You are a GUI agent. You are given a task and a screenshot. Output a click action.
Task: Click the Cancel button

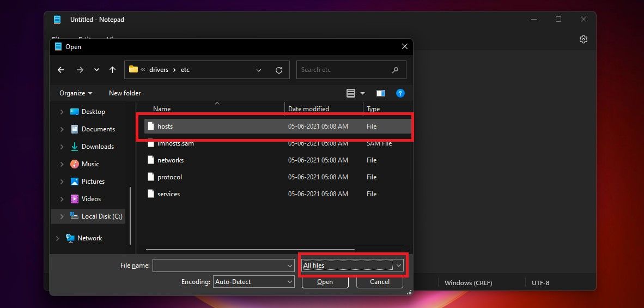tap(380, 282)
